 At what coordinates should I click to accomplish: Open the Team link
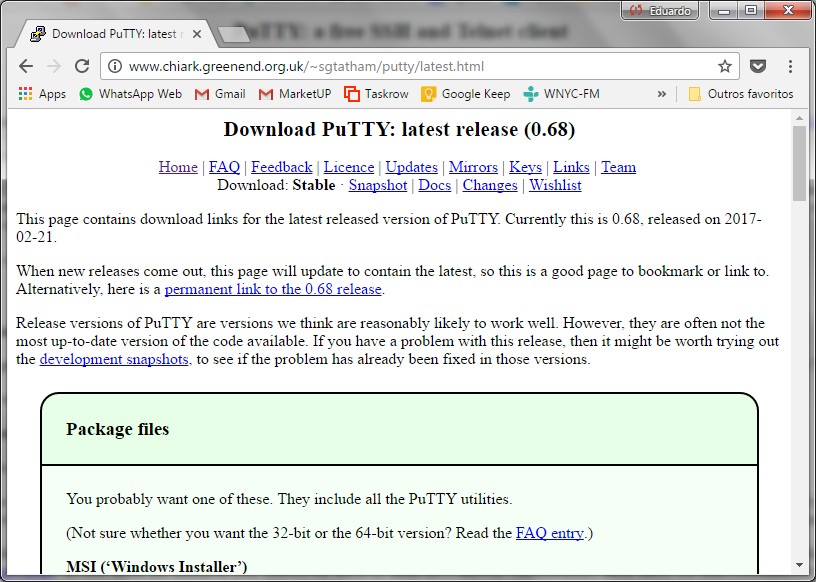point(618,167)
